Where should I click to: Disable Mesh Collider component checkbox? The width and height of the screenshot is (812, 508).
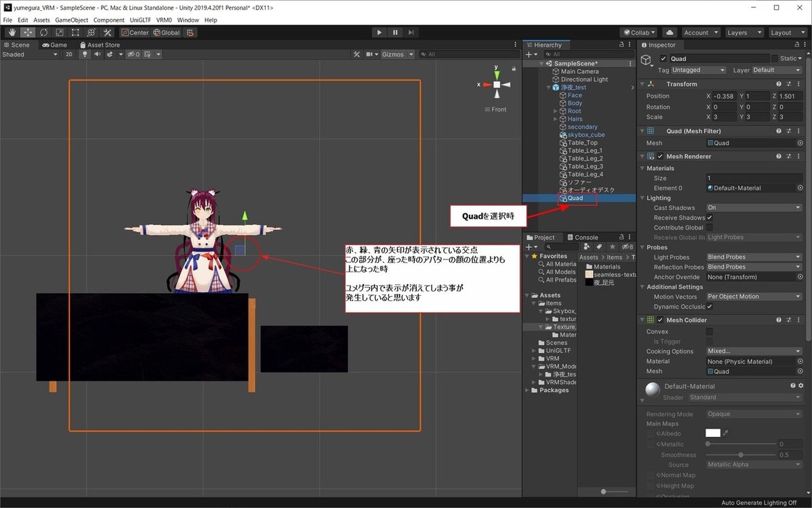[x=660, y=320]
